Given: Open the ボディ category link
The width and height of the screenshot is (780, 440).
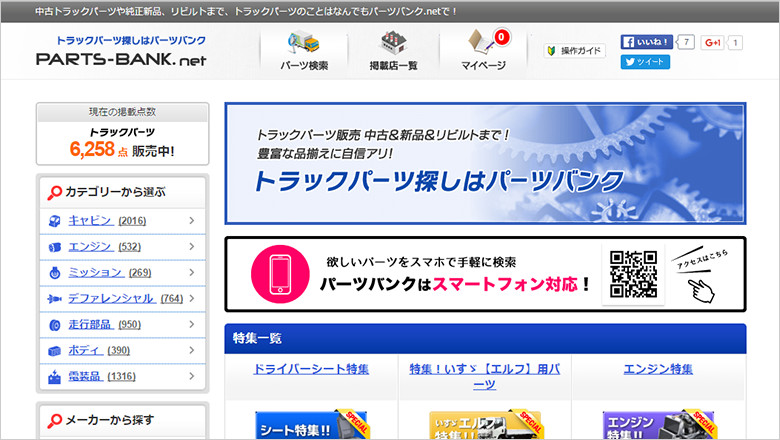Looking at the screenshot, I should pyautogui.click(x=85, y=350).
